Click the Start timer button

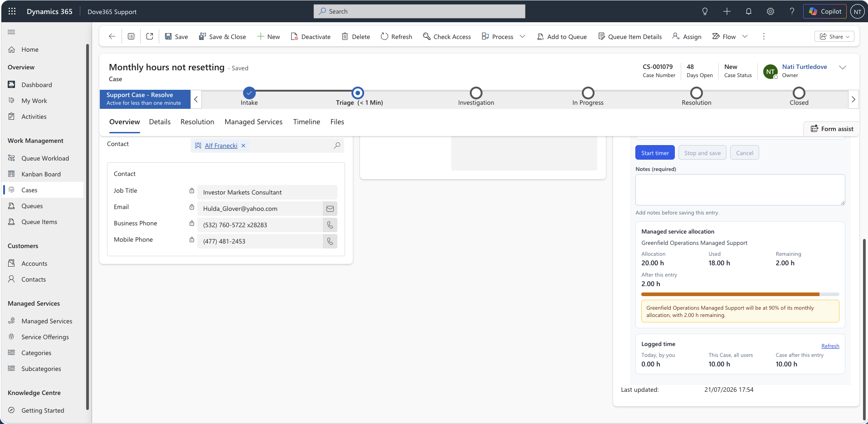click(x=655, y=153)
